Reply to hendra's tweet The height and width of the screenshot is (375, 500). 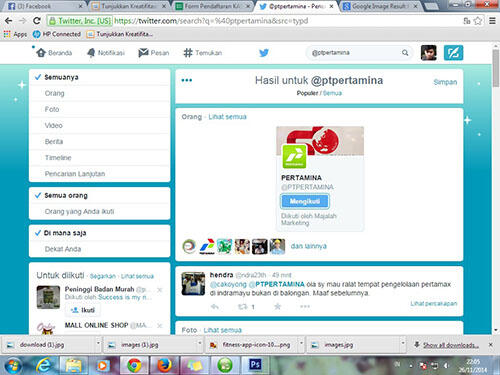coord(215,306)
